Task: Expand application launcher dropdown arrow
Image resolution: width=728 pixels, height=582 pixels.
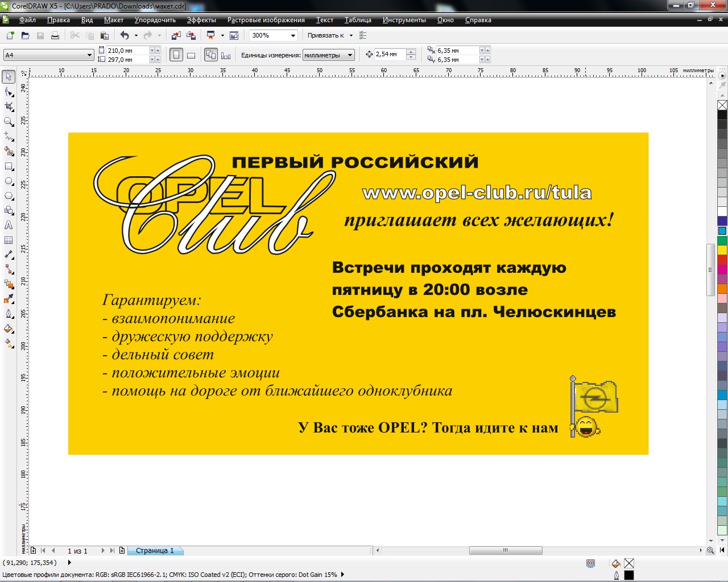Action: click(222, 35)
